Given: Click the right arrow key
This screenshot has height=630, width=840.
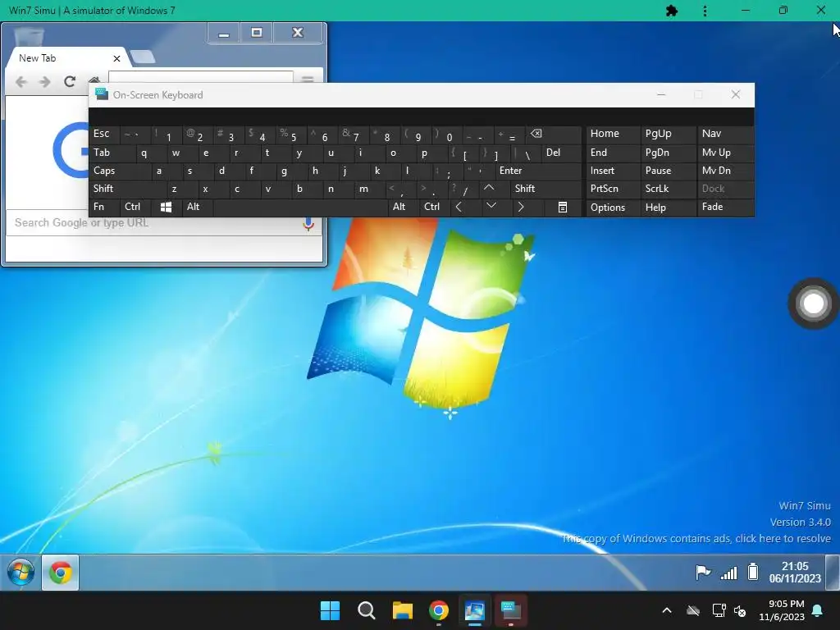Looking at the screenshot, I should pyautogui.click(x=521, y=207).
